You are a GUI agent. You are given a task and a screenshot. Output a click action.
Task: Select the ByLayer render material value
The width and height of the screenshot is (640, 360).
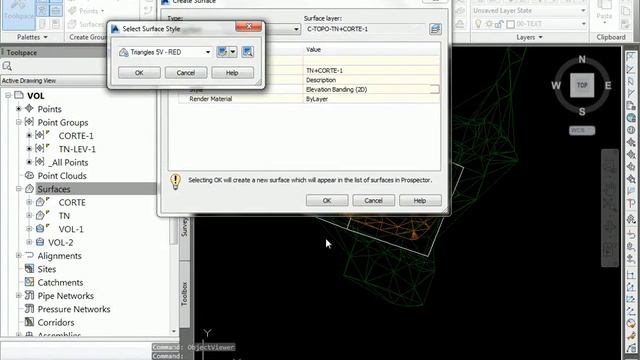[x=372, y=99]
